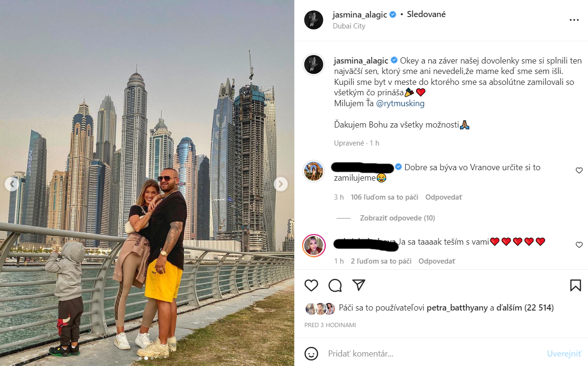The image size is (588, 366).
Task: Reply to Vranove comment via Odpovedať
Action: click(x=443, y=197)
